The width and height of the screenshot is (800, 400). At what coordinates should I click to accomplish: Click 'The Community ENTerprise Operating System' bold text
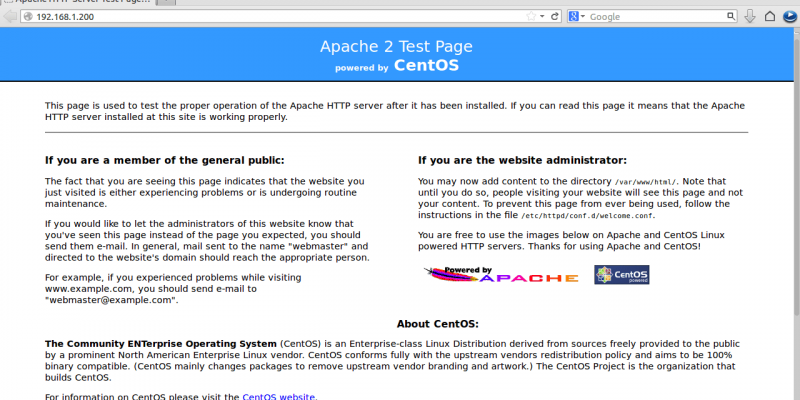pyautogui.click(x=161, y=343)
